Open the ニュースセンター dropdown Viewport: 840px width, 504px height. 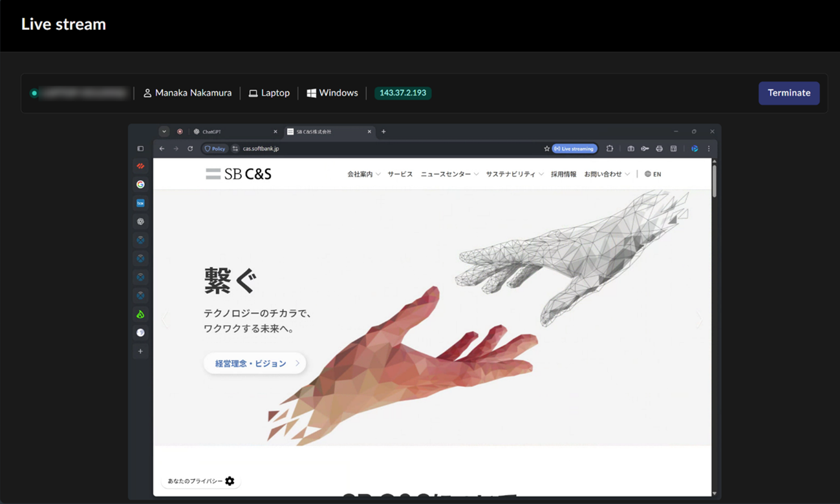pos(448,173)
